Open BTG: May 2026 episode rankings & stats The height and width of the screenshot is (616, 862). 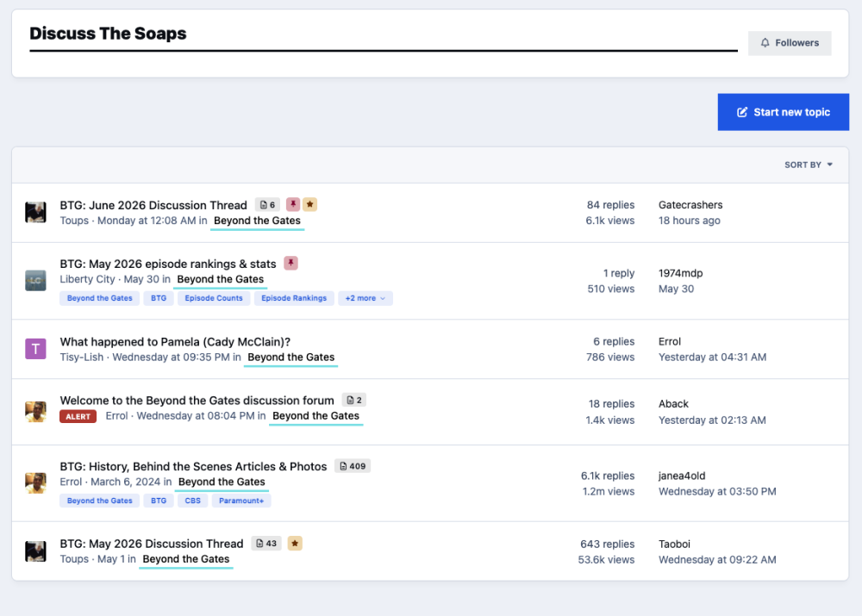pos(168,264)
